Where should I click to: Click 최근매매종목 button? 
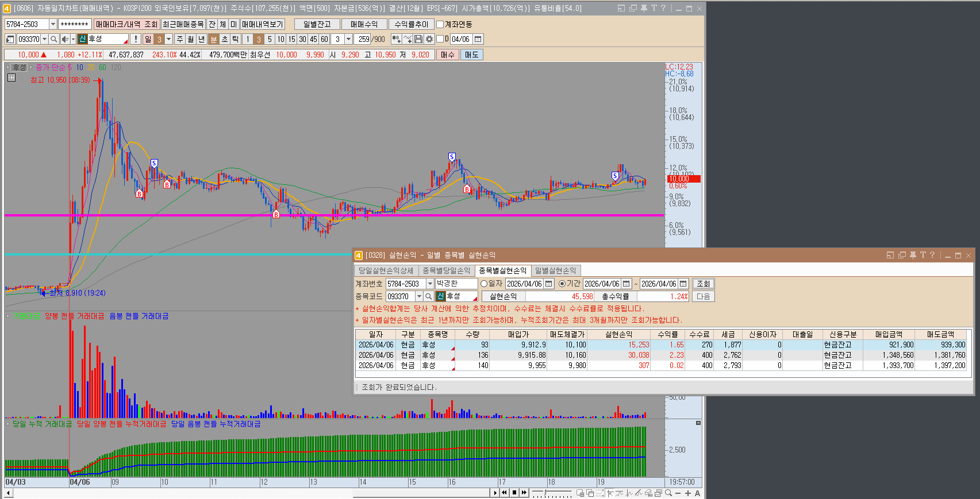point(183,24)
